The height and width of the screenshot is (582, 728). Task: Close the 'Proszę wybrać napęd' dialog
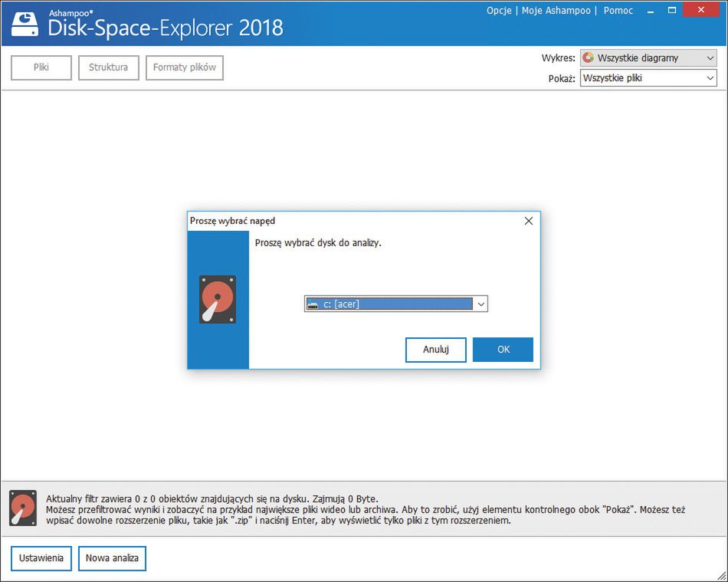(528, 221)
